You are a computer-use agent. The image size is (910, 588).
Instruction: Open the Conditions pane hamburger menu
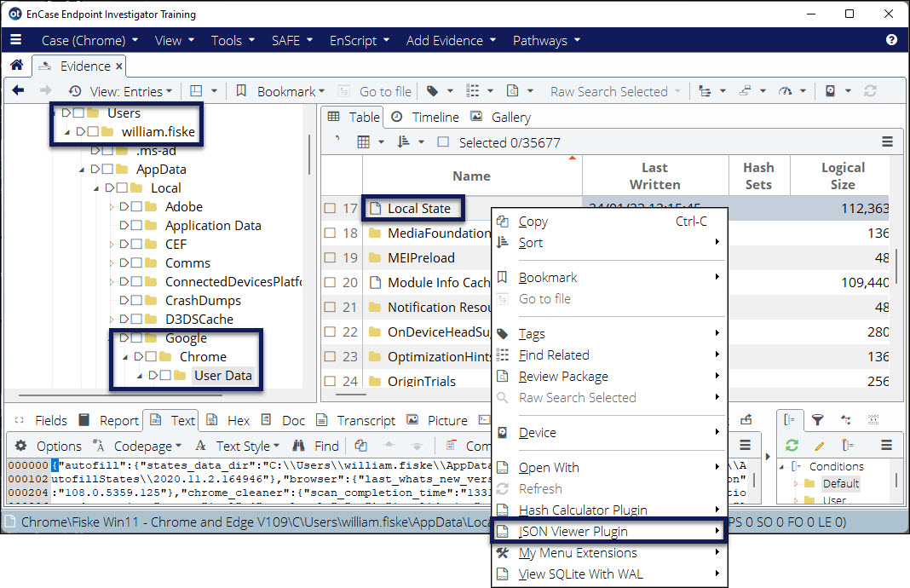click(886, 445)
